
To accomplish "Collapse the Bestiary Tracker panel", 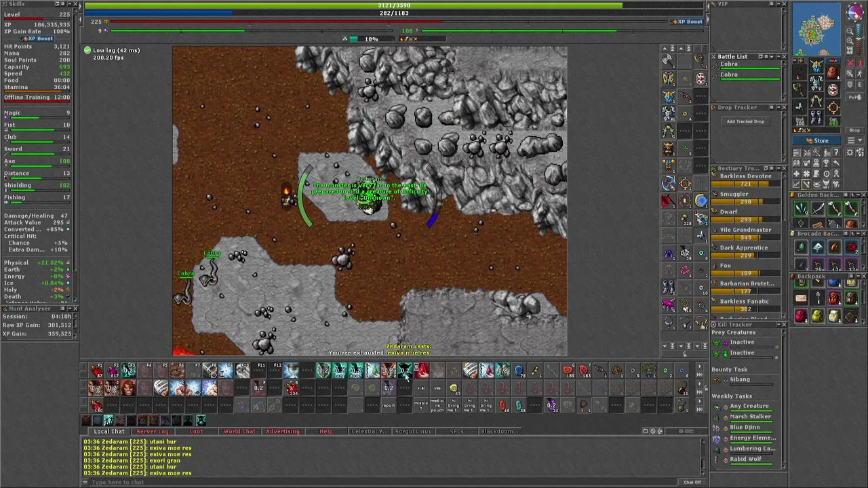I will (778, 168).
